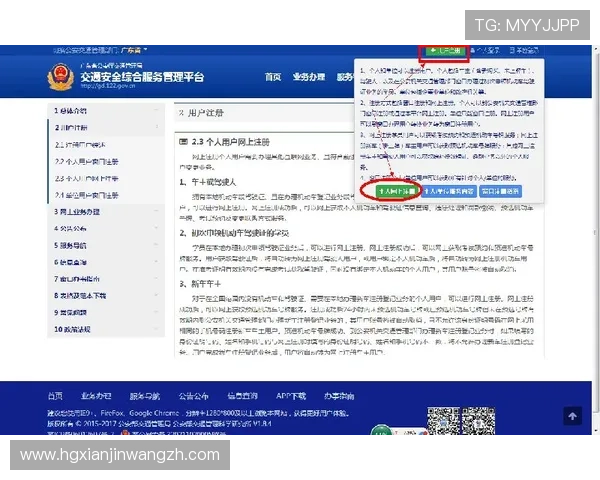Click the 用户注册 page section title
The height and width of the screenshot is (480, 600).
tap(205, 113)
